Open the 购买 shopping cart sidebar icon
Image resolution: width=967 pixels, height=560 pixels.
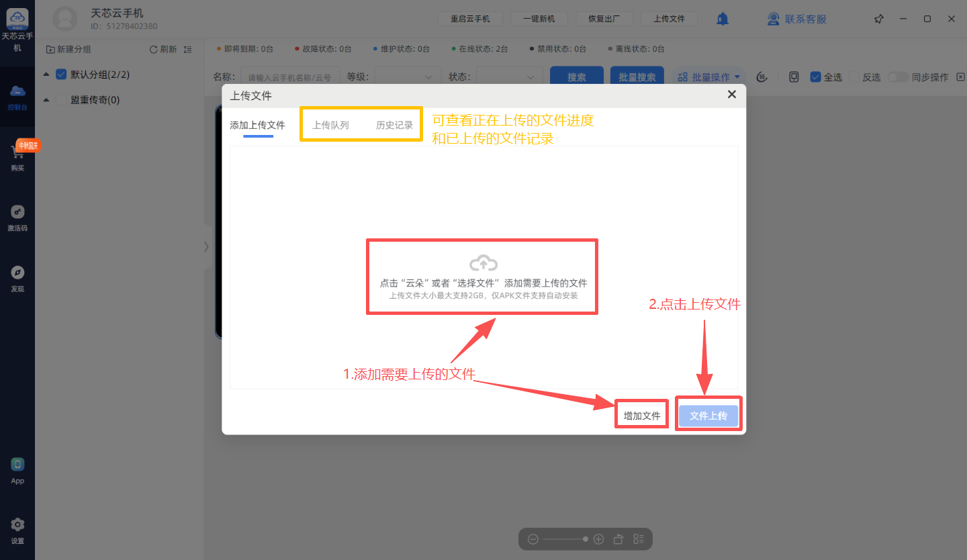pyautogui.click(x=17, y=153)
